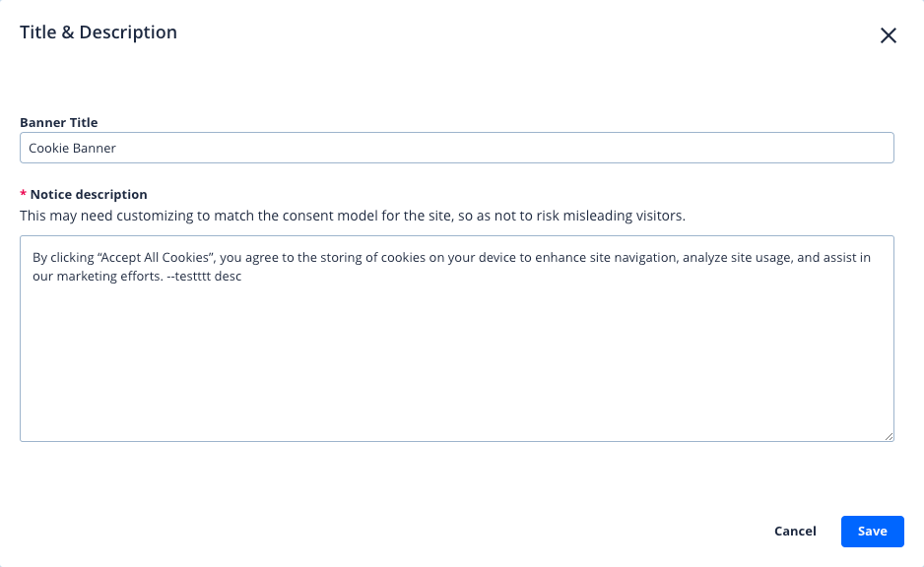This screenshot has height=567, width=924.
Task: Place cursor at '--testttt desc' text
Action: coord(204,277)
